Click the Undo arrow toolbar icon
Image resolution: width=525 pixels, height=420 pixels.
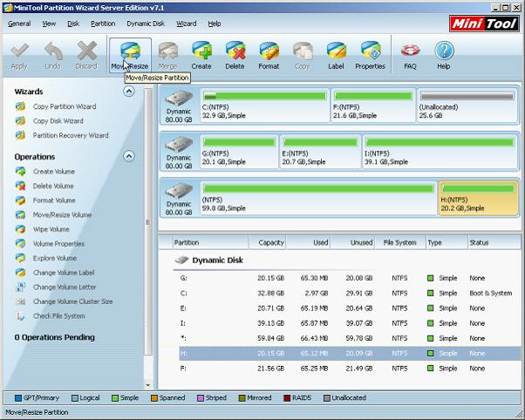coord(53,51)
